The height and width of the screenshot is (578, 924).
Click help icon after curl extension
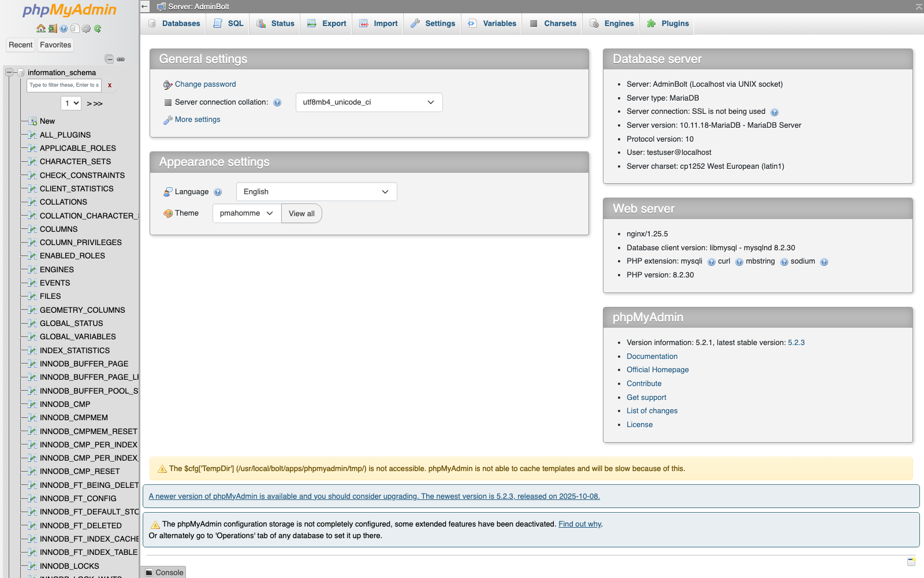point(739,262)
